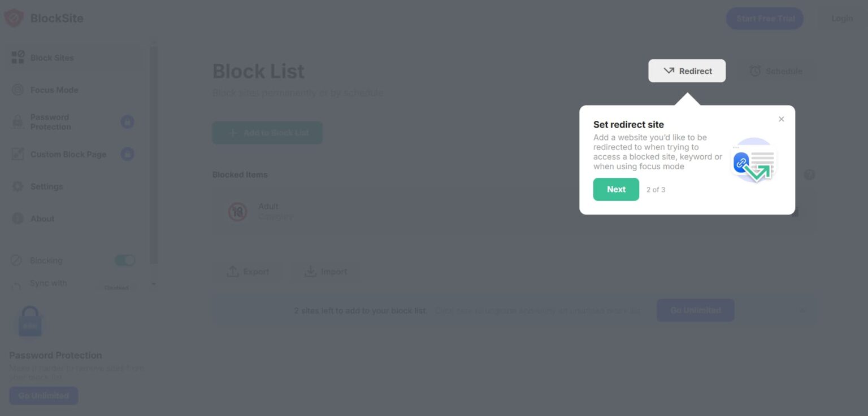Click the Settings gear icon

click(x=17, y=186)
